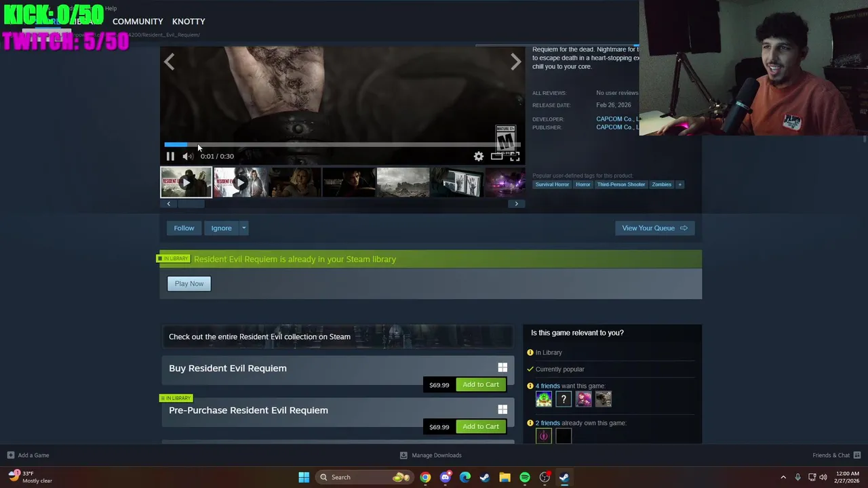Image resolution: width=868 pixels, height=488 pixels.
Task: Open weather widget showing 33°F
Action: [31, 477]
